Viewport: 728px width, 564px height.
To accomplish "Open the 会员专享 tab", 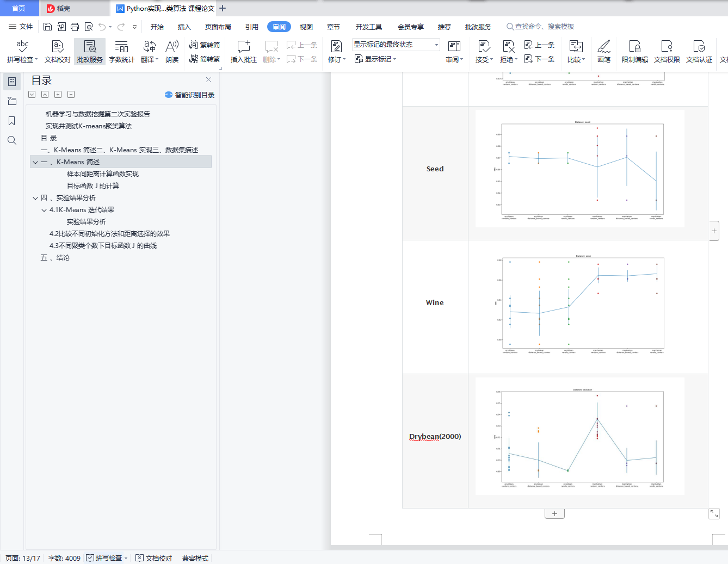I will pyautogui.click(x=411, y=27).
